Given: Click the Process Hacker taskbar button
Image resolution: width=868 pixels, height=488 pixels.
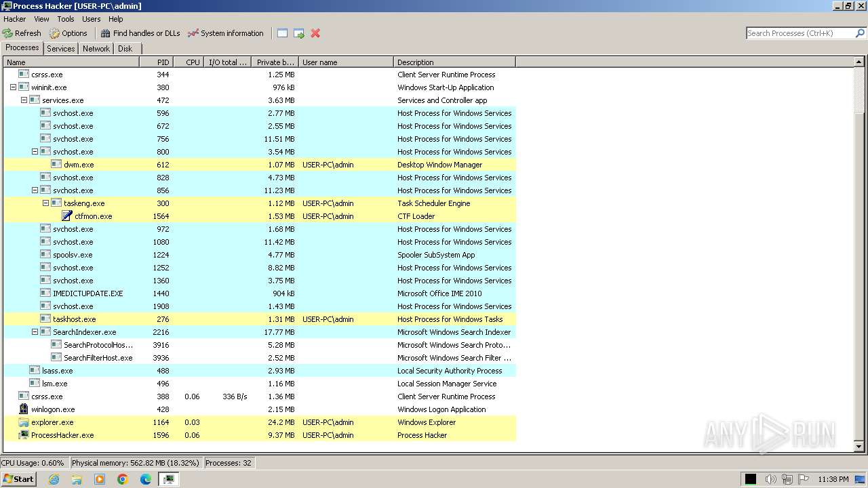Looking at the screenshot, I should tap(169, 479).
